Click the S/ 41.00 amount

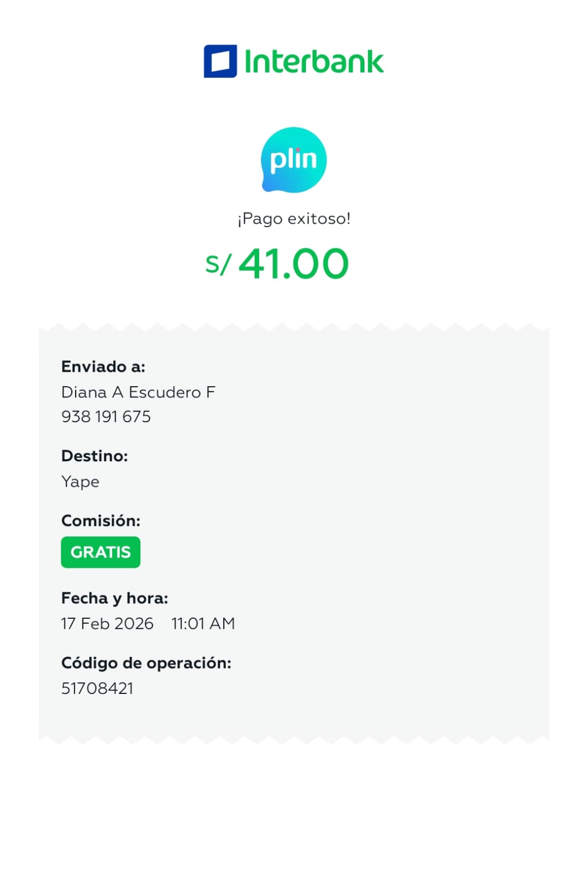click(x=293, y=264)
